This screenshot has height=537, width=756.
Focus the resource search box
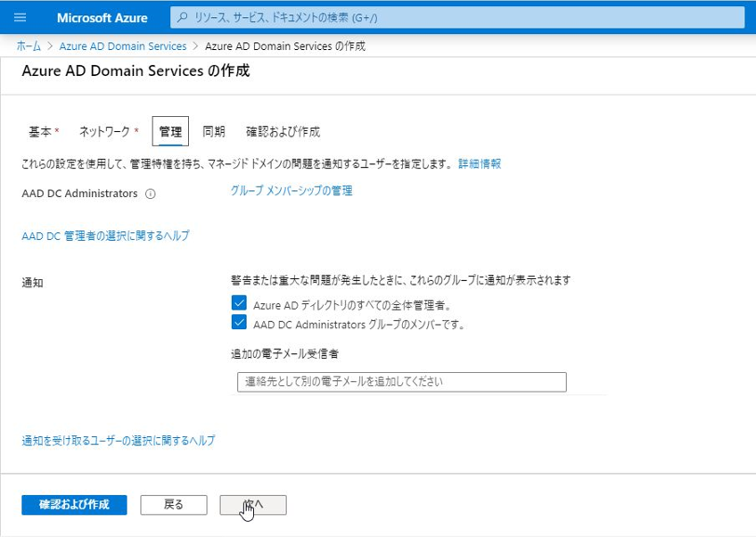pyautogui.click(x=457, y=18)
